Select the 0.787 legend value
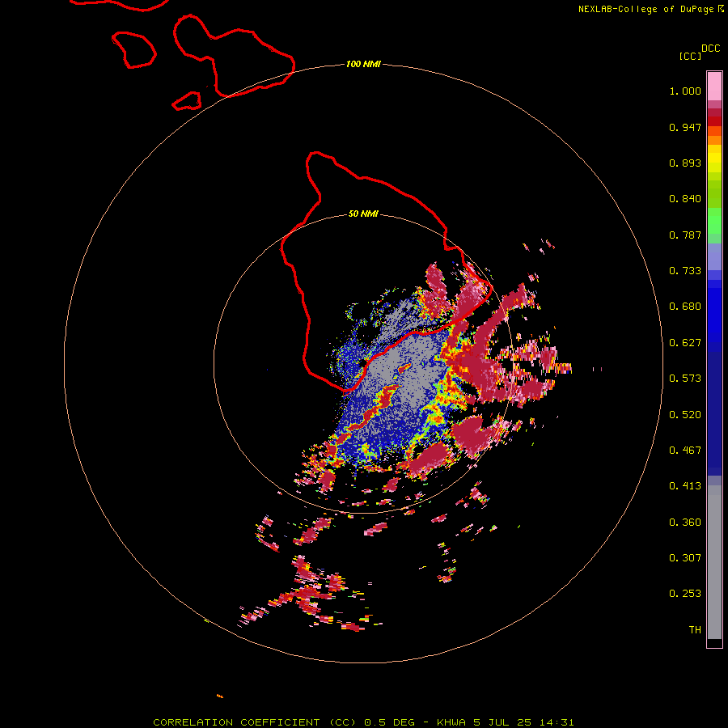The image size is (728, 728). pos(685,235)
